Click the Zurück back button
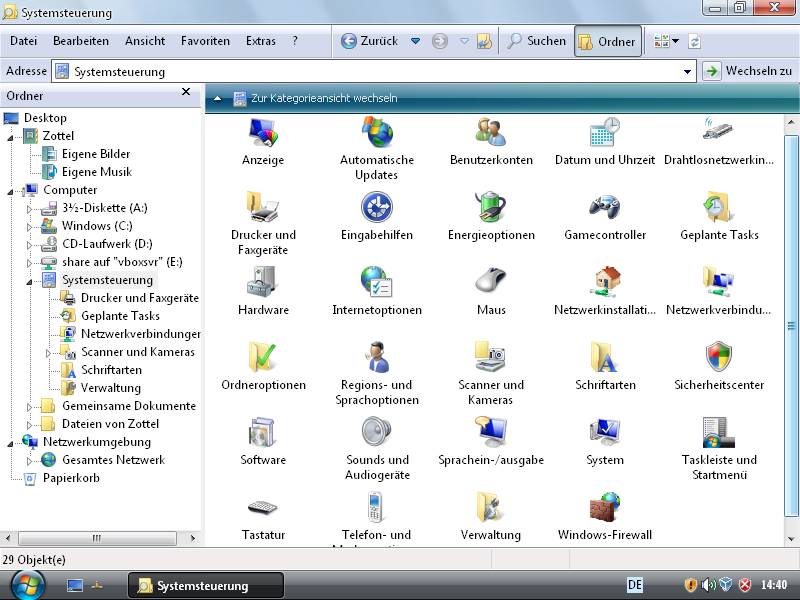The image size is (800, 600). pos(369,41)
